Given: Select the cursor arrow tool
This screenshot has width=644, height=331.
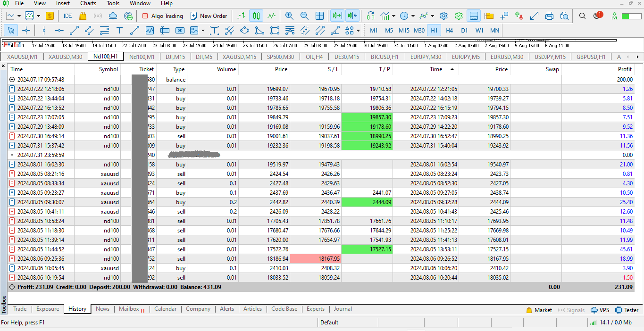Looking at the screenshot, I should 11,31.
